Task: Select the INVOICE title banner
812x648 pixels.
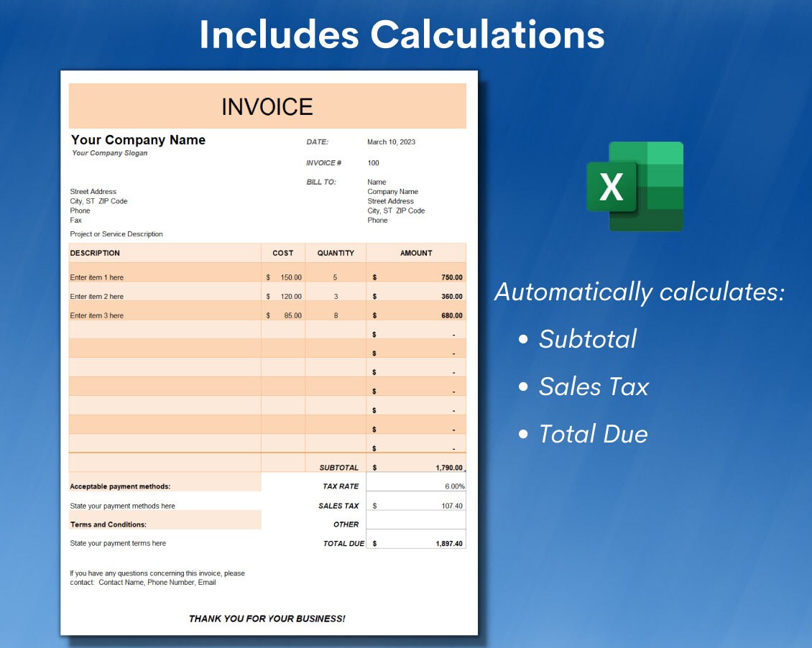Action: click(x=267, y=106)
